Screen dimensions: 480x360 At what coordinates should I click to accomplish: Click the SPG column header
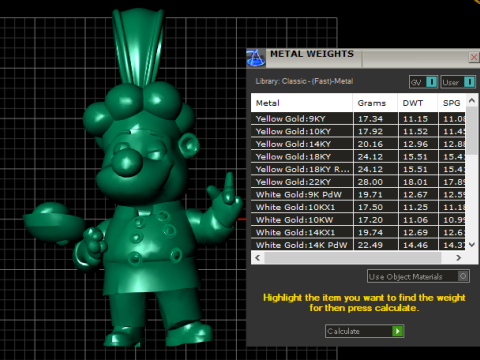pos(452,103)
